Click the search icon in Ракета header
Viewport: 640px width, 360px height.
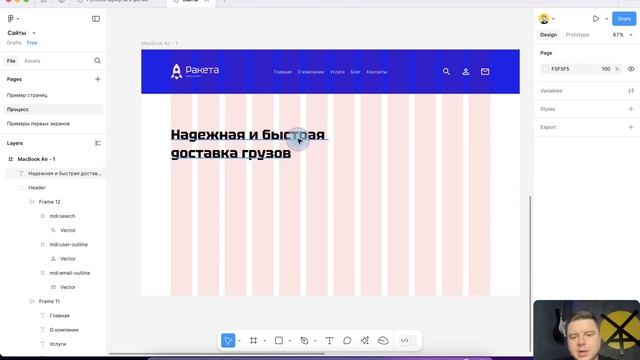(x=447, y=72)
